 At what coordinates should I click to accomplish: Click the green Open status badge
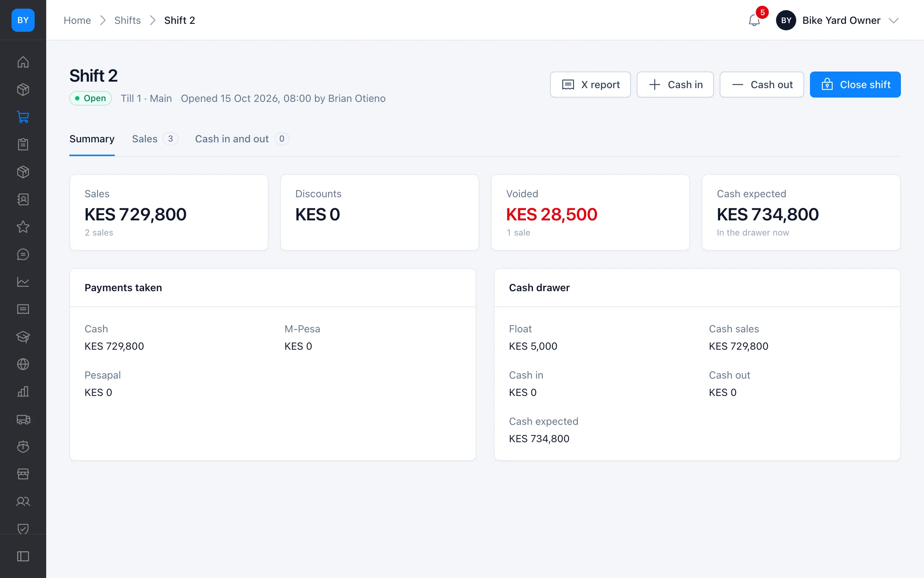click(91, 98)
